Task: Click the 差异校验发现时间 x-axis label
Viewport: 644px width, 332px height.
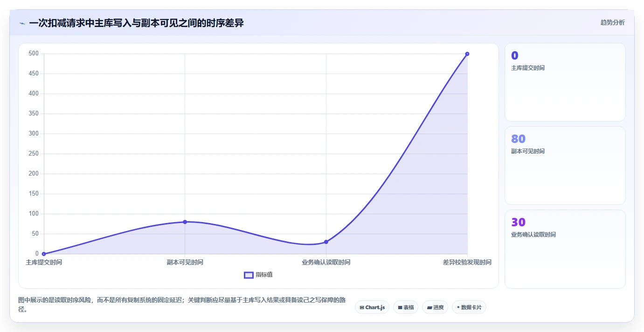Action: pyautogui.click(x=467, y=262)
